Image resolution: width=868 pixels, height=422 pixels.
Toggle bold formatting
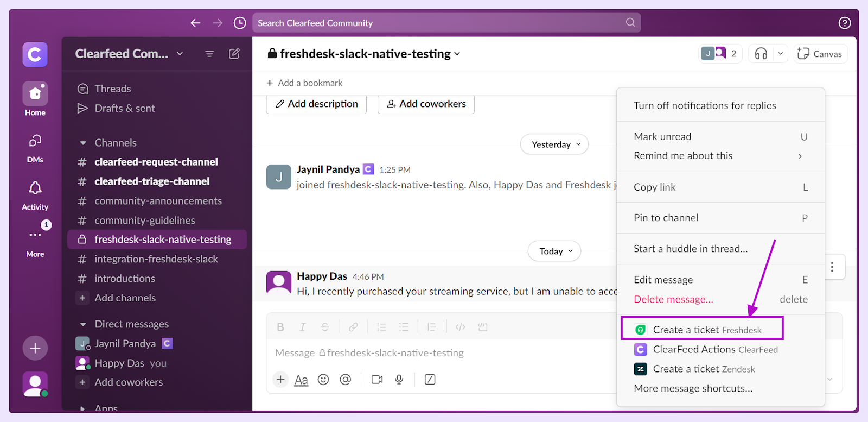pos(280,327)
